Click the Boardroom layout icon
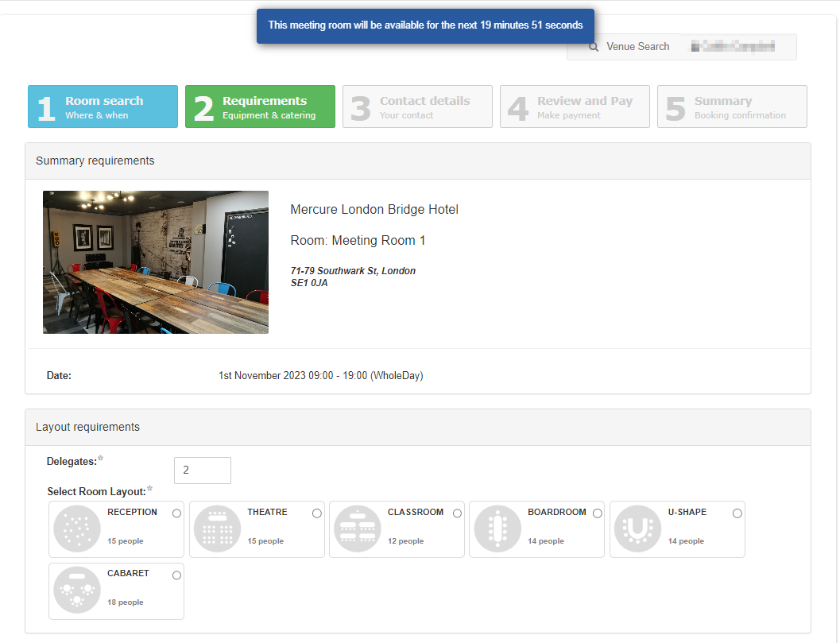The height and width of the screenshot is (643, 840). tap(497, 529)
